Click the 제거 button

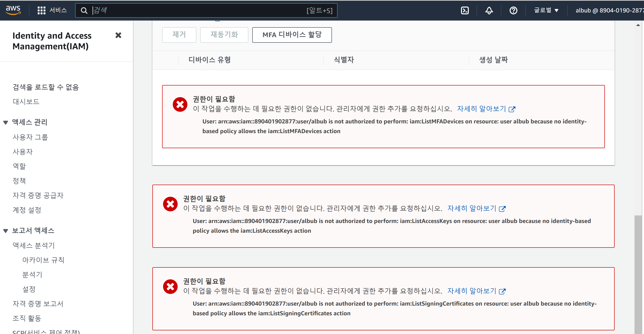(179, 35)
